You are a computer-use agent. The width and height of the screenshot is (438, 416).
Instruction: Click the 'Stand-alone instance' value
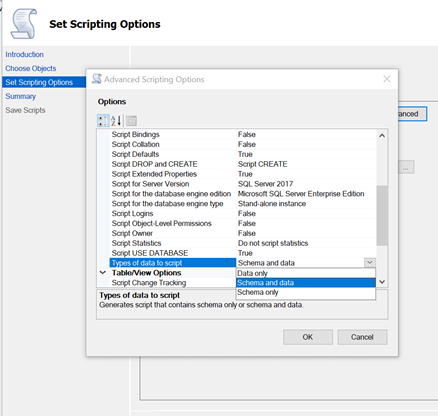[272, 204]
